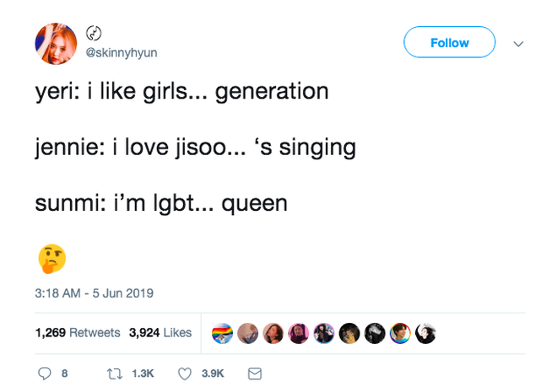View the 3,924 Likes list
Viewport: 557px width, 392px height.
(160, 333)
